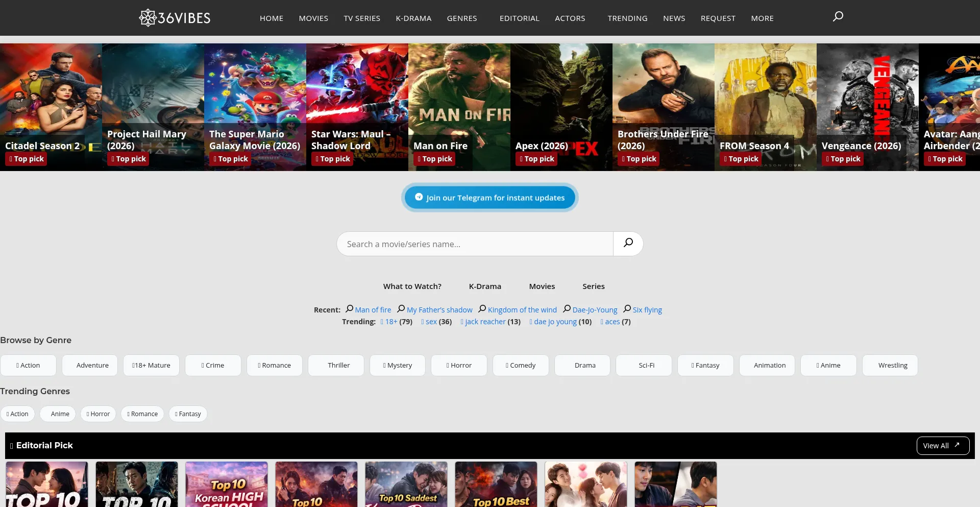Viewport: 980px width, 507px height.
Task: Open Apex (2026) poster
Action: (x=561, y=107)
